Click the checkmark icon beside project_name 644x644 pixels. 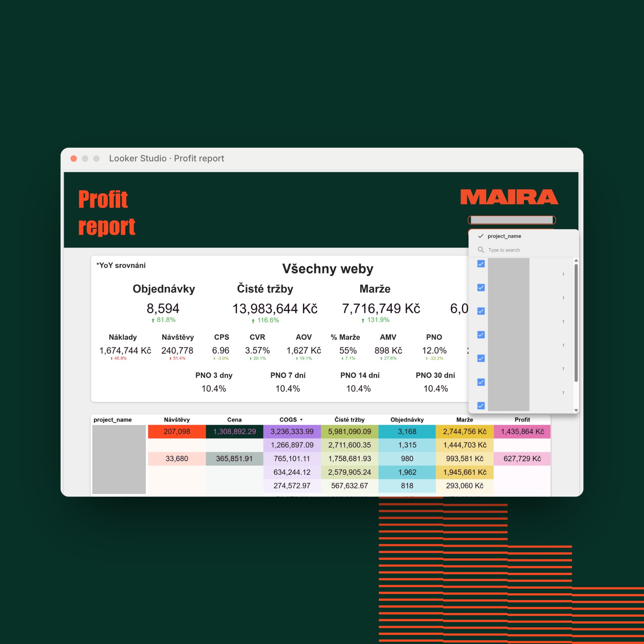[481, 236]
